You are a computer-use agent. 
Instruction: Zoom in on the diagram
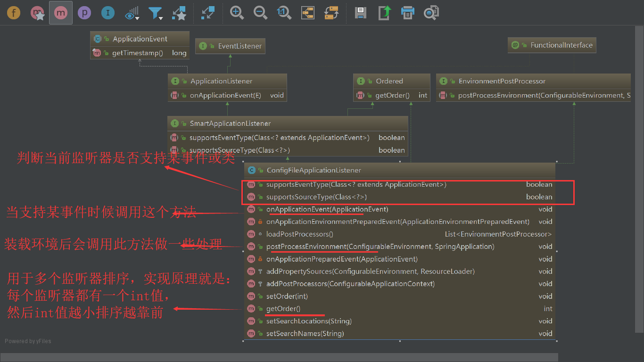click(237, 13)
